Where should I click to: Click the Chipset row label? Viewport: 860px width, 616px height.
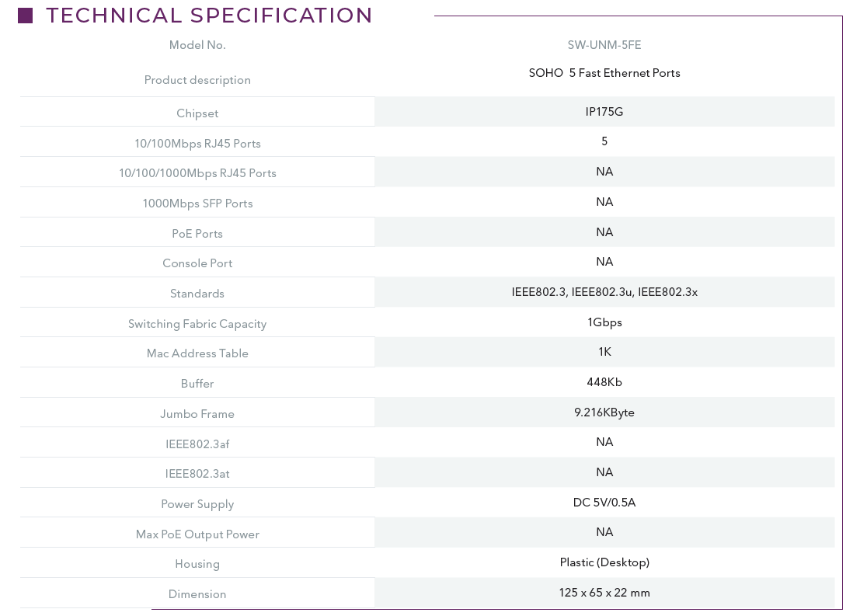coord(197,113)
